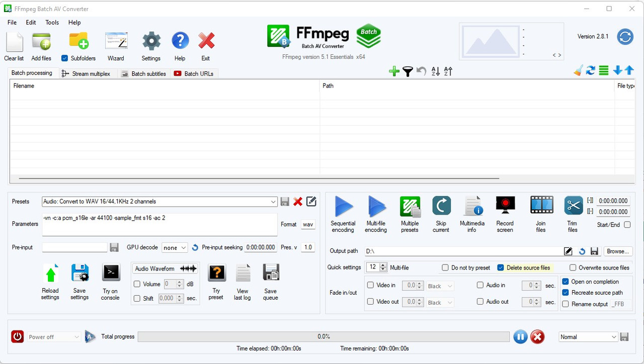Enable Video in fade checkbox

click(x=370, y=285)
